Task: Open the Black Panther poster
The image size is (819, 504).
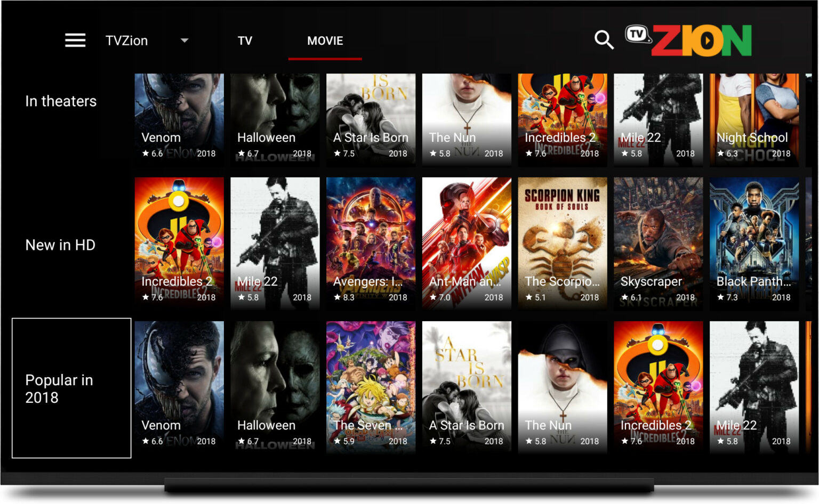Action: (754, 243)
